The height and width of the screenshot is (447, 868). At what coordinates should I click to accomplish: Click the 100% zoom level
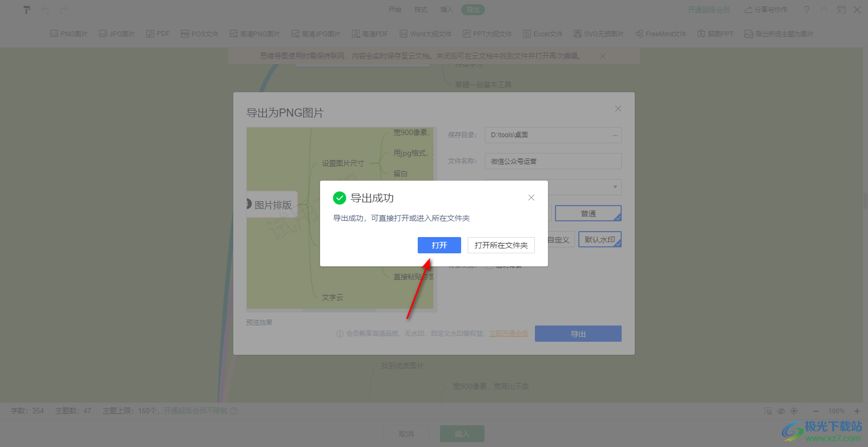837,411
